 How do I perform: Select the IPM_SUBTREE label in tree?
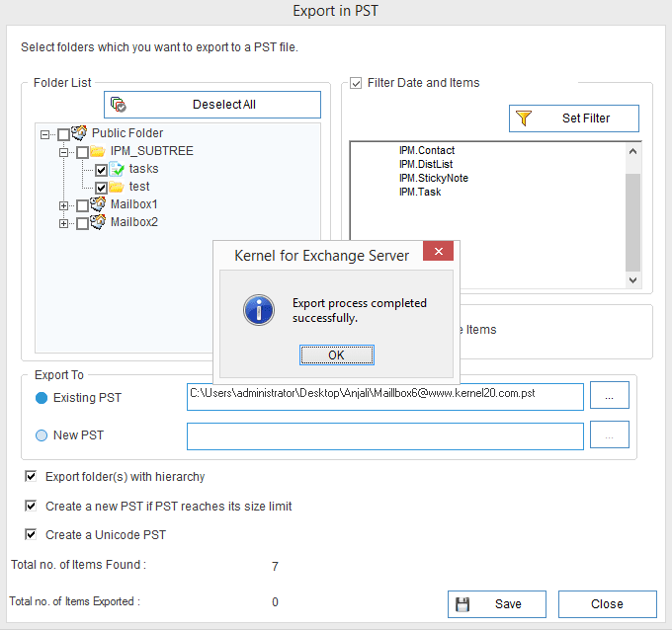tap(152, 151)
